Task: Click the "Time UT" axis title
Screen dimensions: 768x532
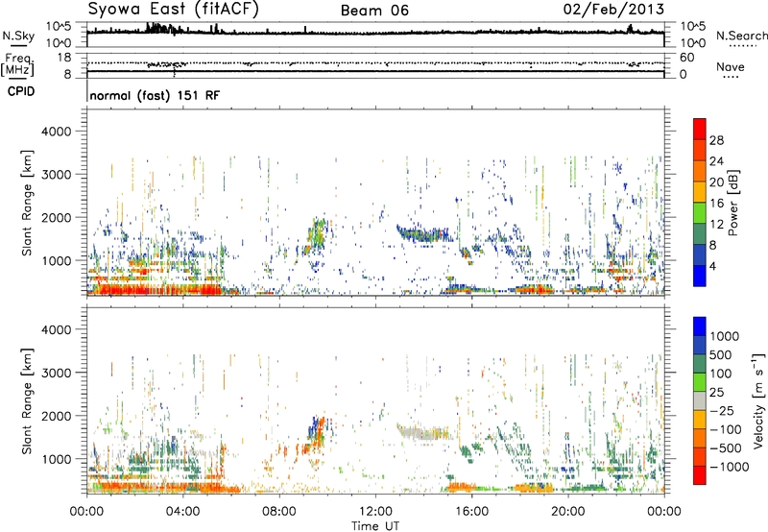Action: pos(375,526)
